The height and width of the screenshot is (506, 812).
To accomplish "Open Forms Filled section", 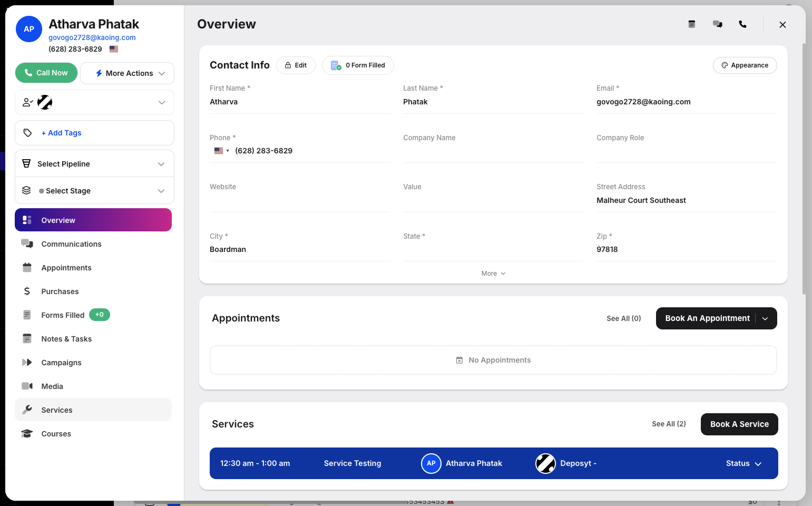I will (93, 315).
